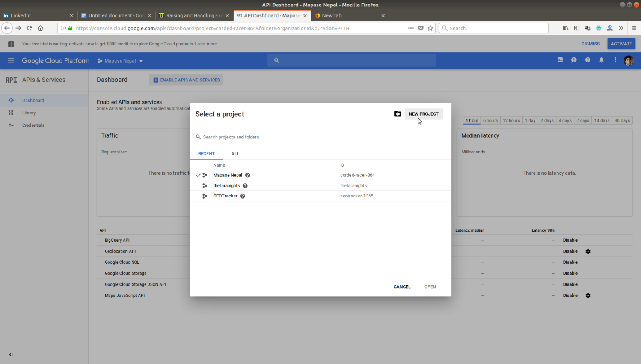
Task: Select the 6 hours time range
Action: 490,120
